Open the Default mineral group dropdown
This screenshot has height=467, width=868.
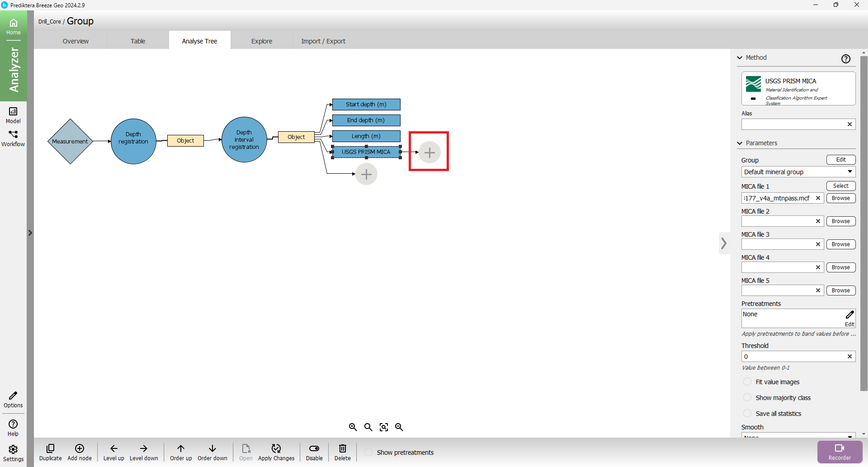coord(798,172)
